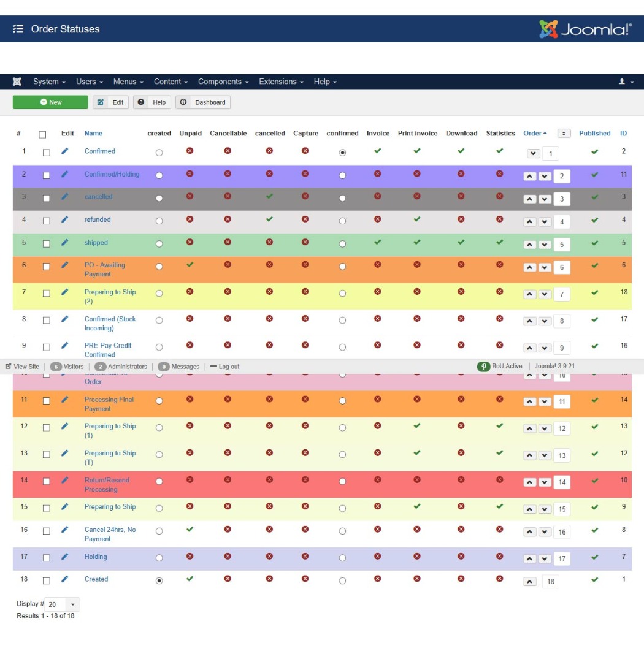Check the select-all checkbox in table header

pos(42,134)
